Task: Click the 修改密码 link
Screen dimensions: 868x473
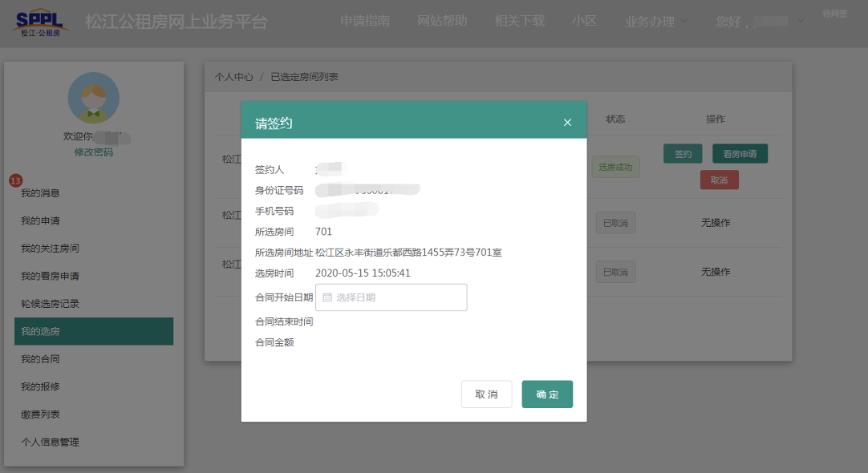Action: point(94,152)
